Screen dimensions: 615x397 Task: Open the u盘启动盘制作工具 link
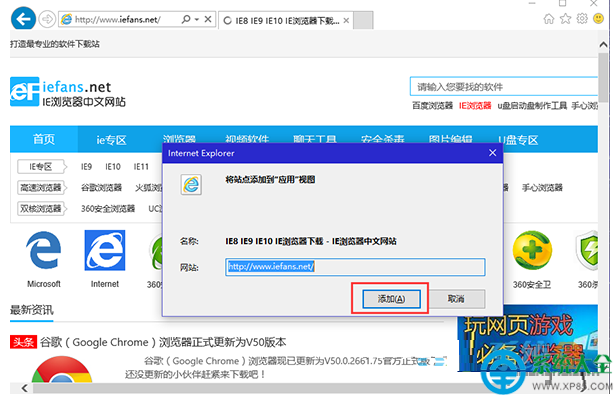click(532, 106)
